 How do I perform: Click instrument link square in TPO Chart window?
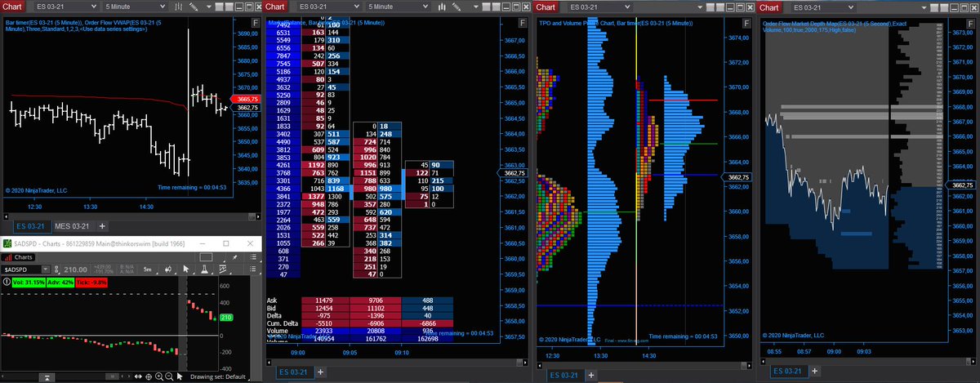(x=709, y=7)
